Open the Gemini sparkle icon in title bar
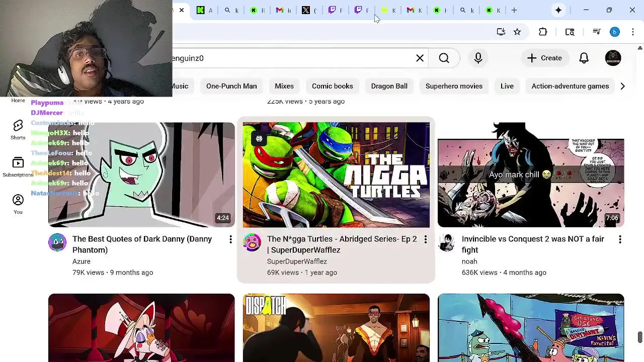The image size is (644, 362). [558, 10]
